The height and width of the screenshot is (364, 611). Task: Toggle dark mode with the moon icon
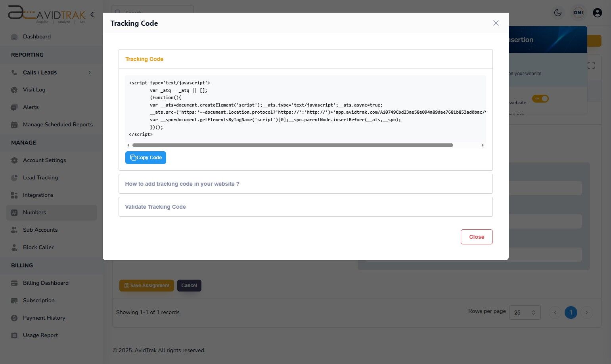pyautogui.click(x=557, y=12)
